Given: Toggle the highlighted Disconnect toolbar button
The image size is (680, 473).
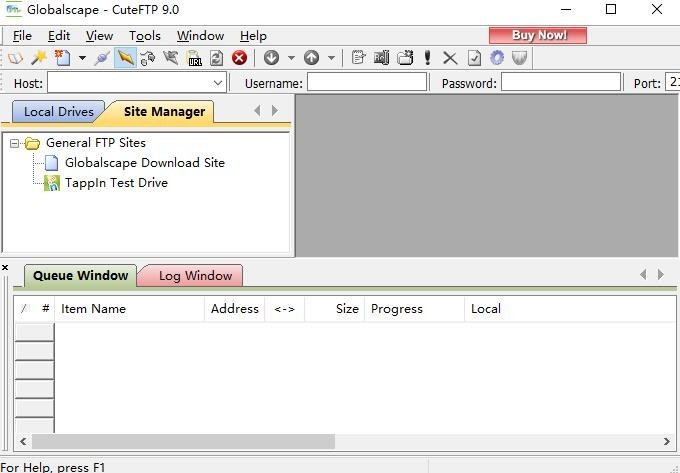Looking at the screenshot, I should tap(125, 58).
